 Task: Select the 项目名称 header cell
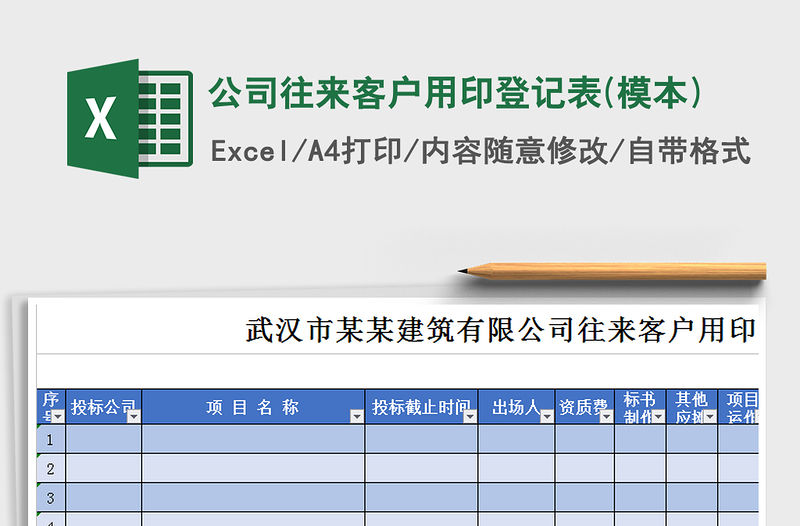pyautogui.click(x=253, y=407)
